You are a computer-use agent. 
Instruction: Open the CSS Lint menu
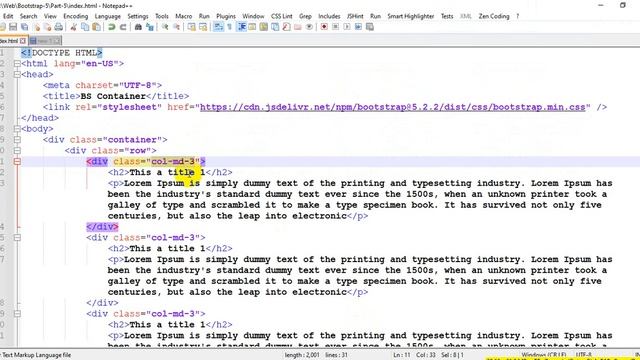coord(282,16)
